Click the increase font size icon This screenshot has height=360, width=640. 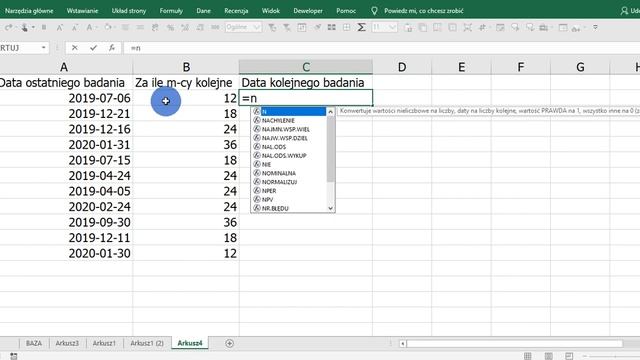(60, 27)
